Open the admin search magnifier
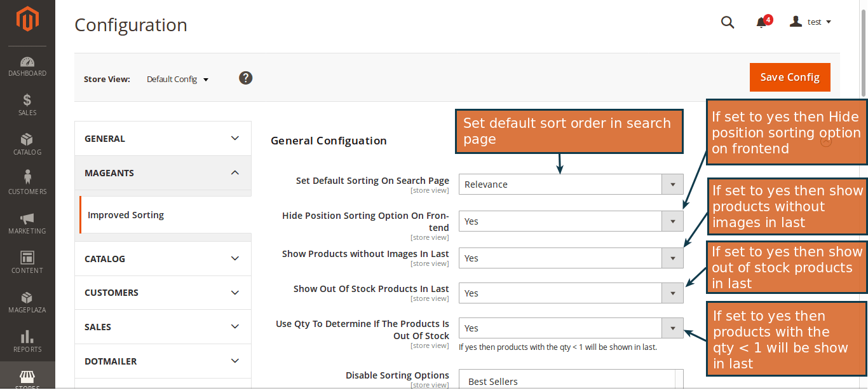The width and height of the screenshot is (868, 390). [x=727, y=22]
